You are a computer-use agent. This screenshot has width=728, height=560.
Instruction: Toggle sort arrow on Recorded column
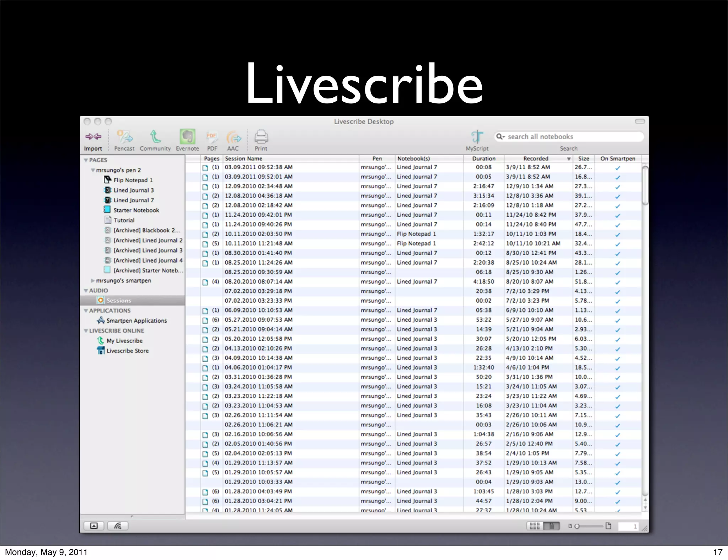[569, 159]
